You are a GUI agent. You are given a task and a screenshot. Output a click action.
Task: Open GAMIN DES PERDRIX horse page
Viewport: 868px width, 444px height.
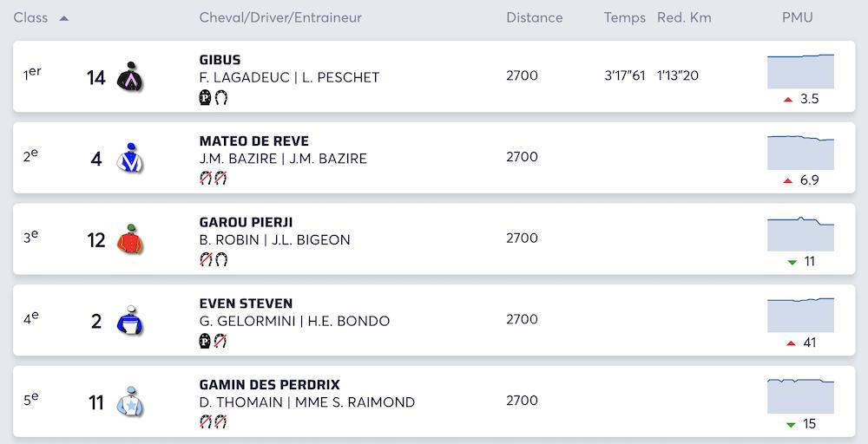pyautogui.click(x=269, y=385)
